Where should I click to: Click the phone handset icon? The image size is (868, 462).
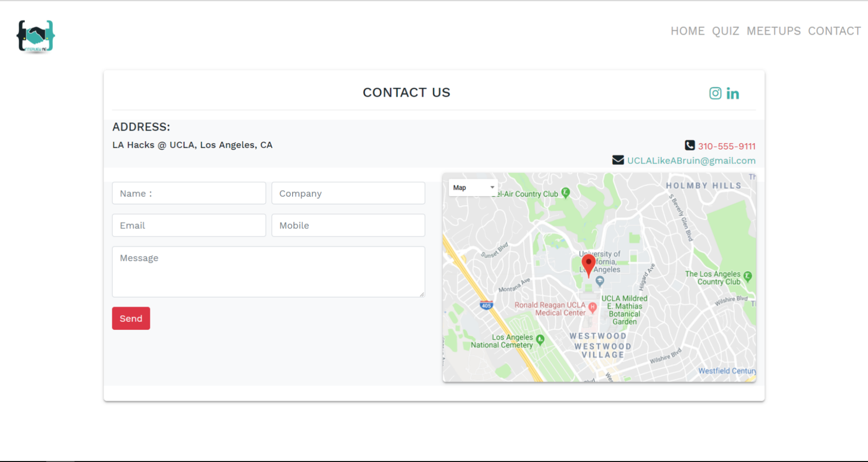coord(690,145)
